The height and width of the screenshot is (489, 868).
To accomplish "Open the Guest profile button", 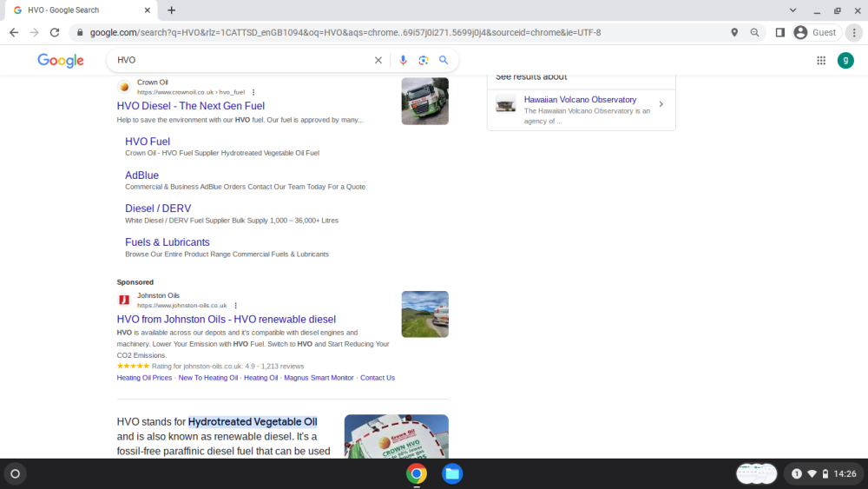I will click(x=816, y=33).
